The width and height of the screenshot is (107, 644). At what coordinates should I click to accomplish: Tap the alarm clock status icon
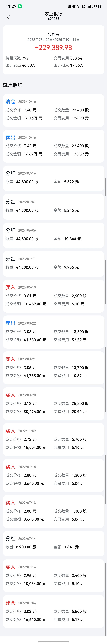tap(74, 6)
